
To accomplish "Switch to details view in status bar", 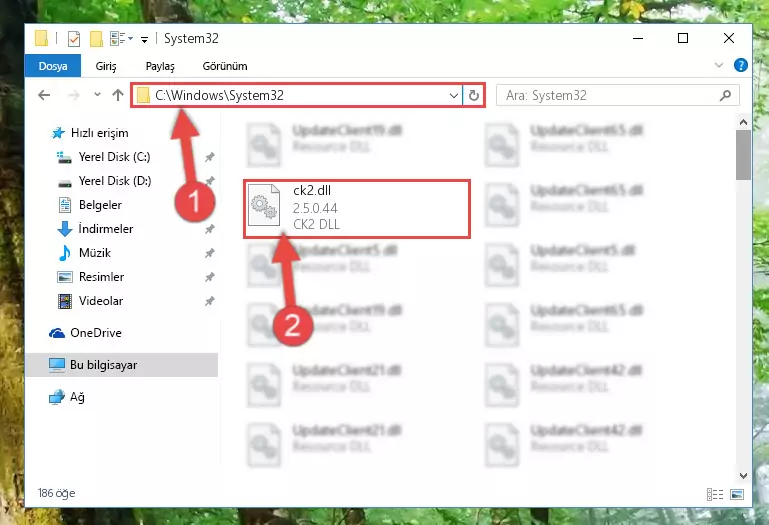I will (715, 495).
